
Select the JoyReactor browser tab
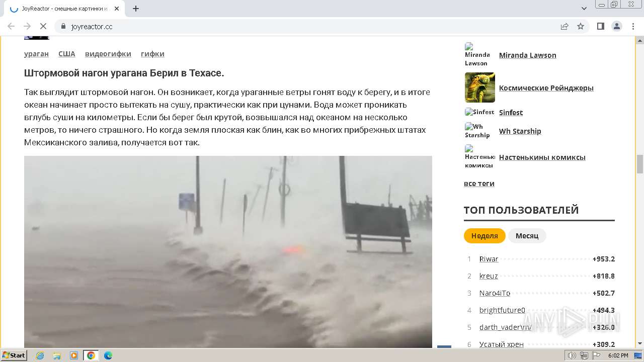point(64,9)
